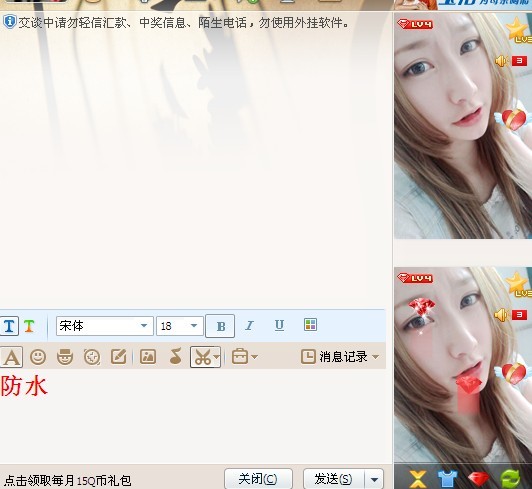This screenshot has height=489, width=532.
Task: Expand the send options dropdown arrow
Action: point(374,479)
